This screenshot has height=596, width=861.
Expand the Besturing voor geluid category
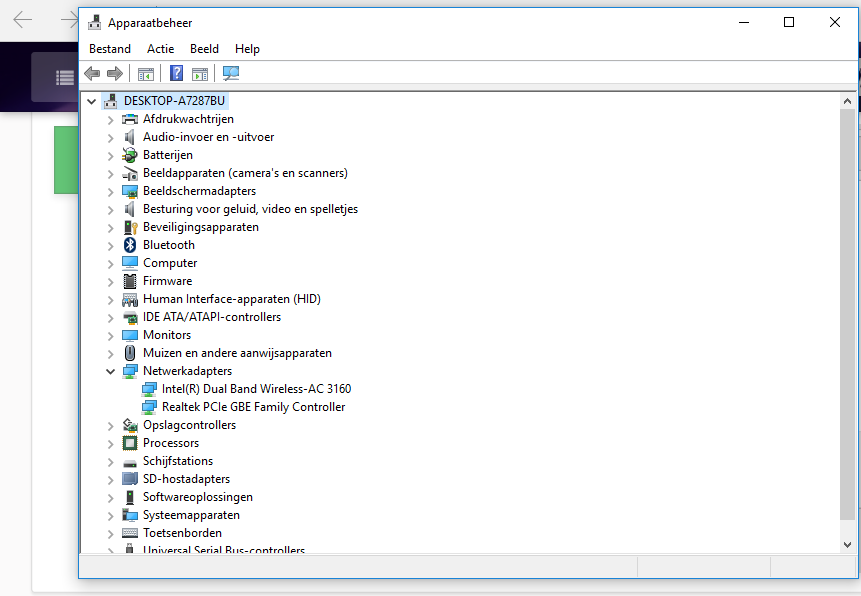coord(110,210)
